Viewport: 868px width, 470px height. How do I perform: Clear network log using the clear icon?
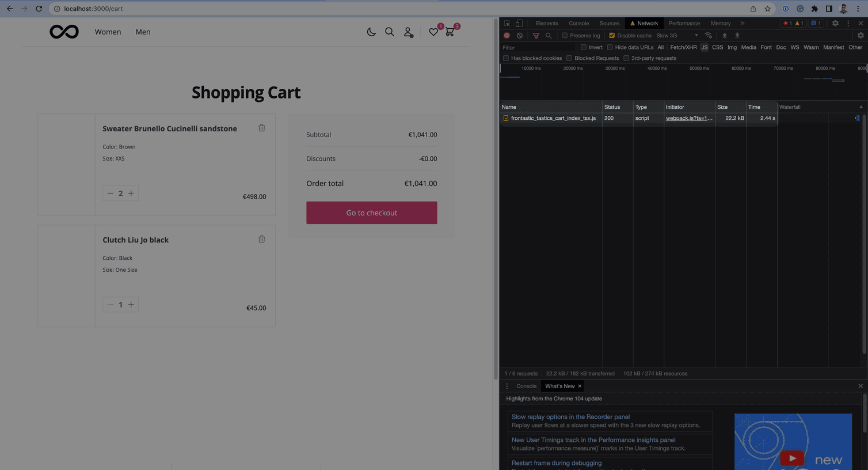(x=520, y=35)
